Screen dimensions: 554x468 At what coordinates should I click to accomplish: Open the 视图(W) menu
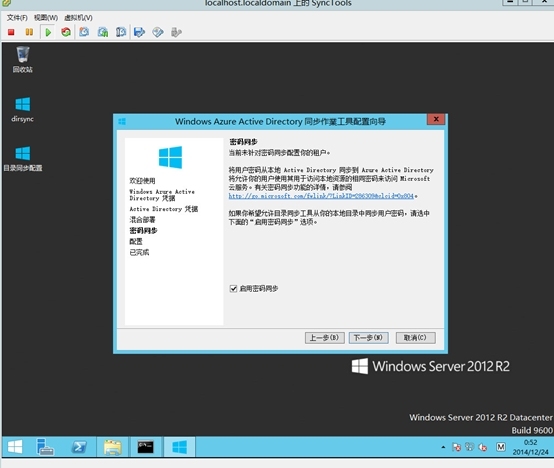click(x=46, y=17)
